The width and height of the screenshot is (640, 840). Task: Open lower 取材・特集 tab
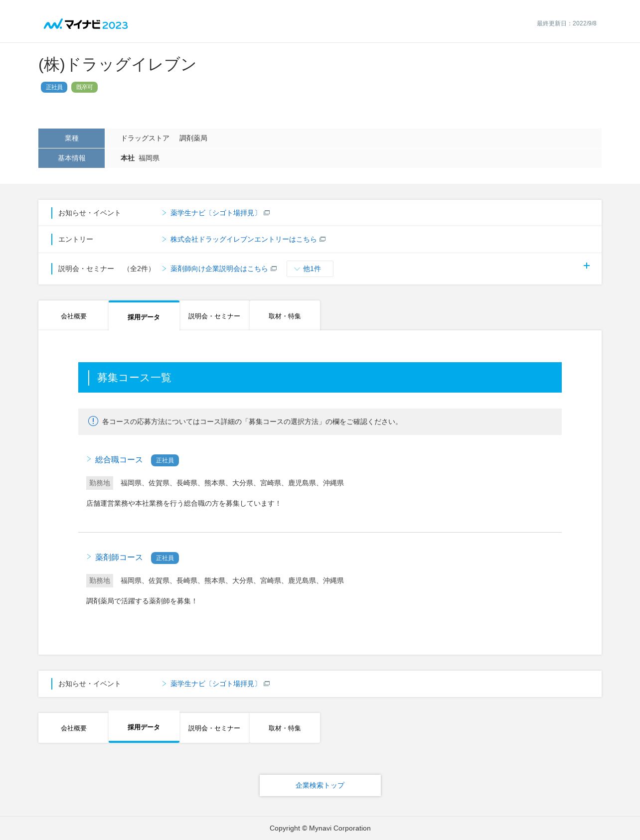pyautogui.click(x=285, y=728)
